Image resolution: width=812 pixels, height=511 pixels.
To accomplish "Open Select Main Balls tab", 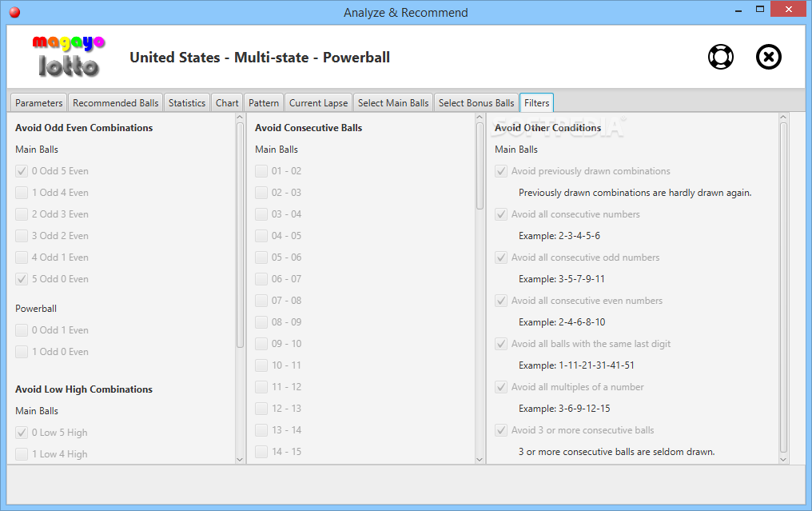I will tap(393, 102).
